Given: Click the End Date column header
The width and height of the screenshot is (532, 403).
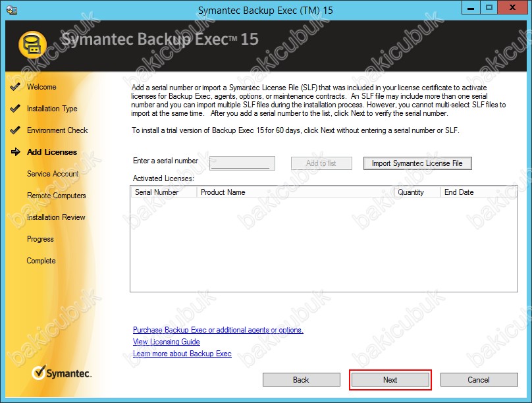Looking at the screenshot, I should (x=459, y=192).
